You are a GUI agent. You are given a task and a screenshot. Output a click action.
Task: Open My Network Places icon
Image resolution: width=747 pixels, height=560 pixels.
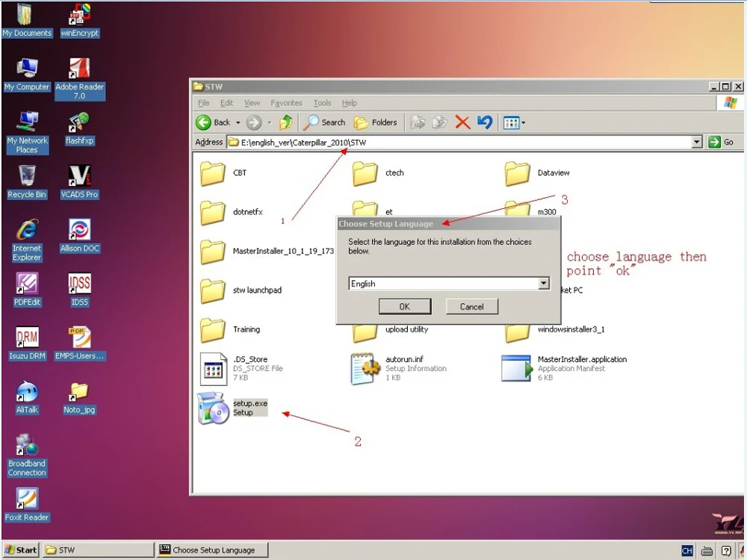click(x=27, y=132)
